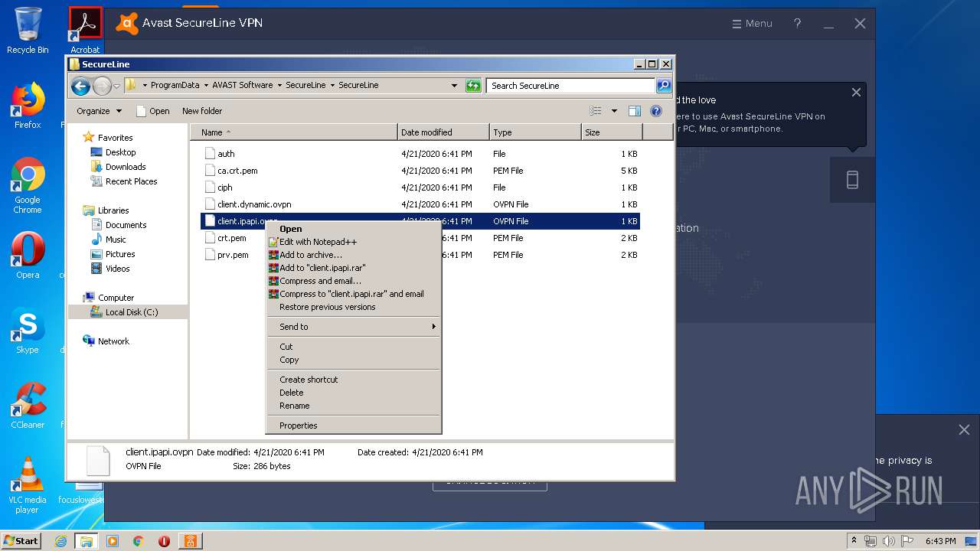Choose Copy from context menu
Screen dimensions: 980x551
point(353,360)
